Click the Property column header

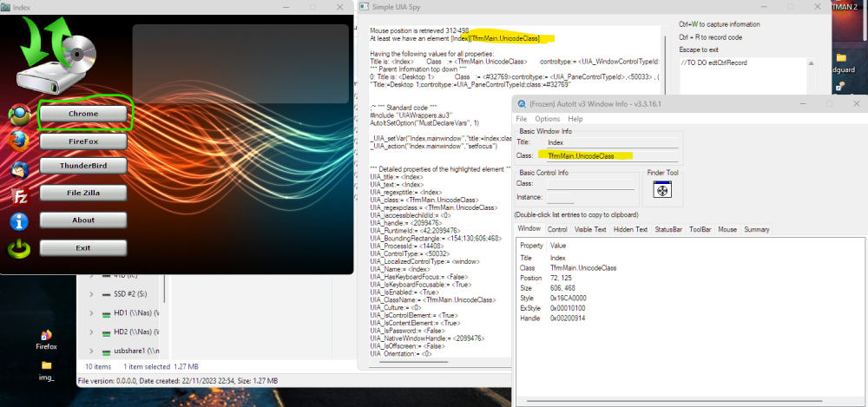[x=531, y=246]
